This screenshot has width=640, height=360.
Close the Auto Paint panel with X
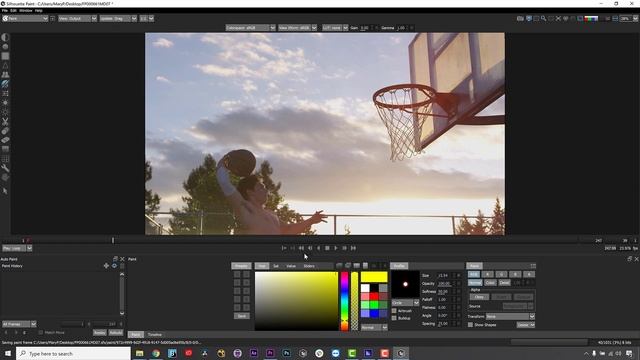(x=122, y=259)
